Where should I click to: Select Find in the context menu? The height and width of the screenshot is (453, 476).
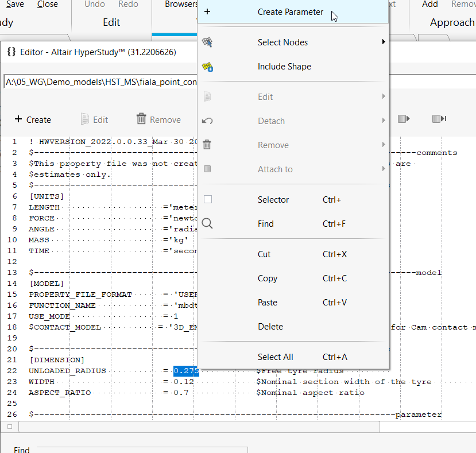(x=293, y=224)
